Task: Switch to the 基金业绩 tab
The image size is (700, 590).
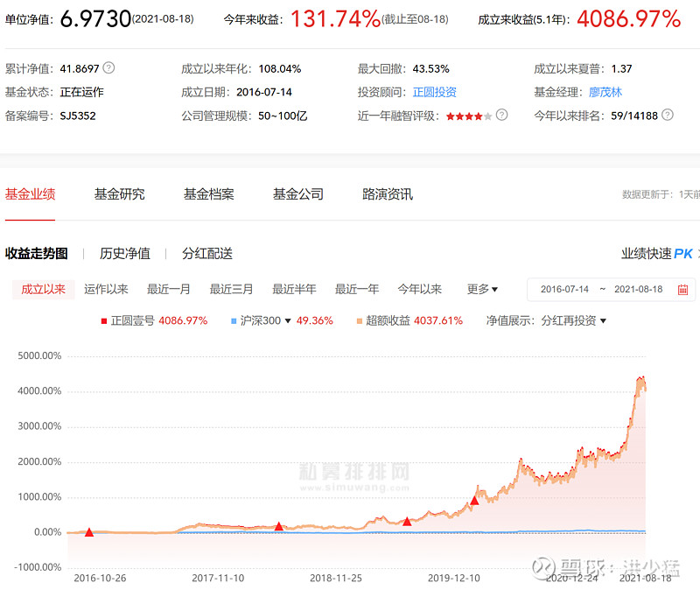Action: pyautogui.click(x=31, y=194)
